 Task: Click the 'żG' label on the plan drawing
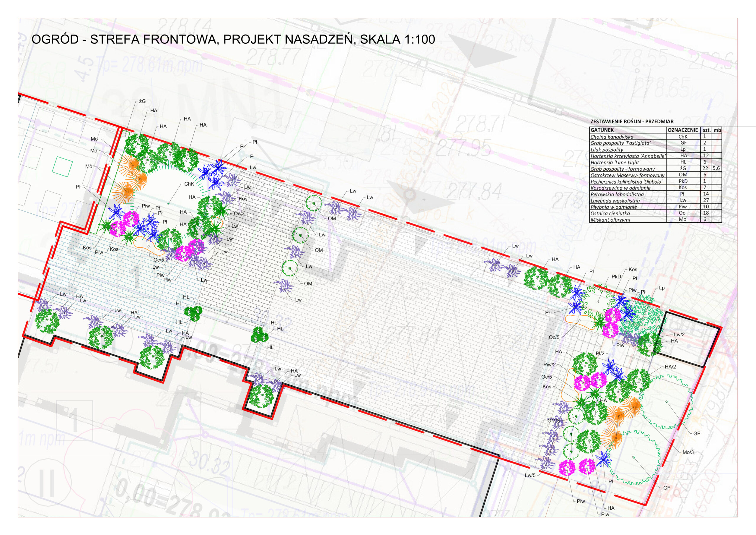142,101
